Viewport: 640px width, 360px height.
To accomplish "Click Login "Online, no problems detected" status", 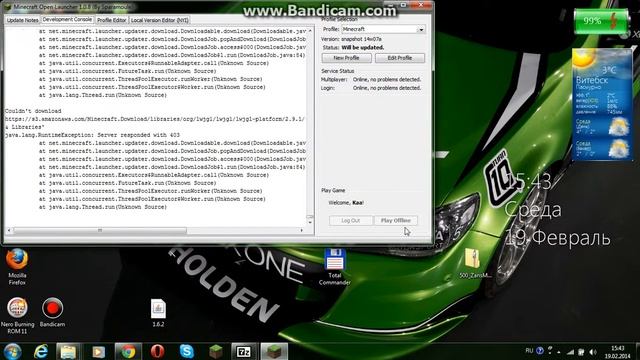I will coord(387,88).
